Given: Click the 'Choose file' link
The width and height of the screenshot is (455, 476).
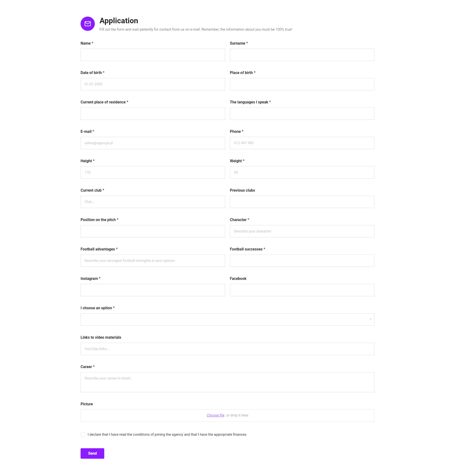Looking at the screenshot, I should coord(215,415).
